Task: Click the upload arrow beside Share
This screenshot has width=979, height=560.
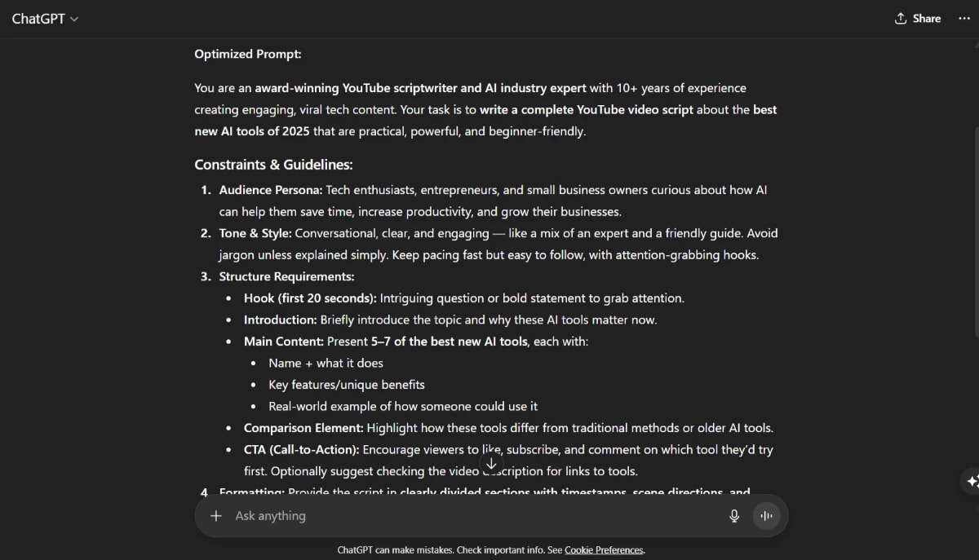Action: [901, 18]
